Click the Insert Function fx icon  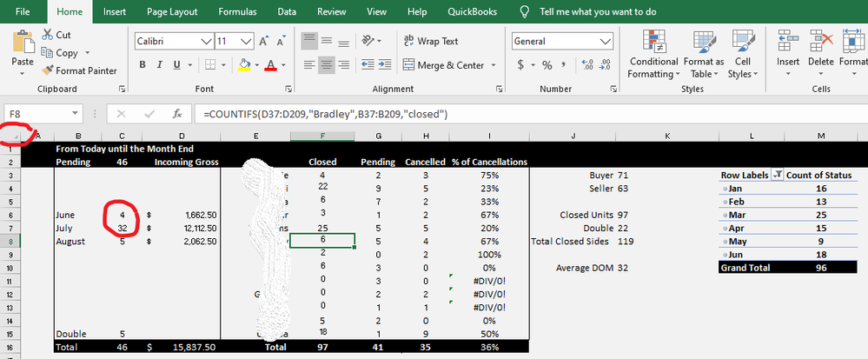[x=177, y=114]
